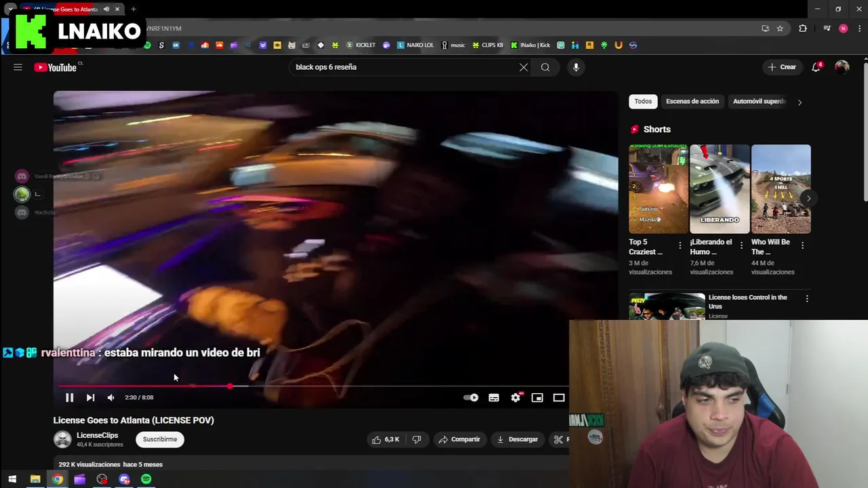Open File Explorer from the taskbar
868x488 pixels.
pyautogui.click(x=35, y=479)
